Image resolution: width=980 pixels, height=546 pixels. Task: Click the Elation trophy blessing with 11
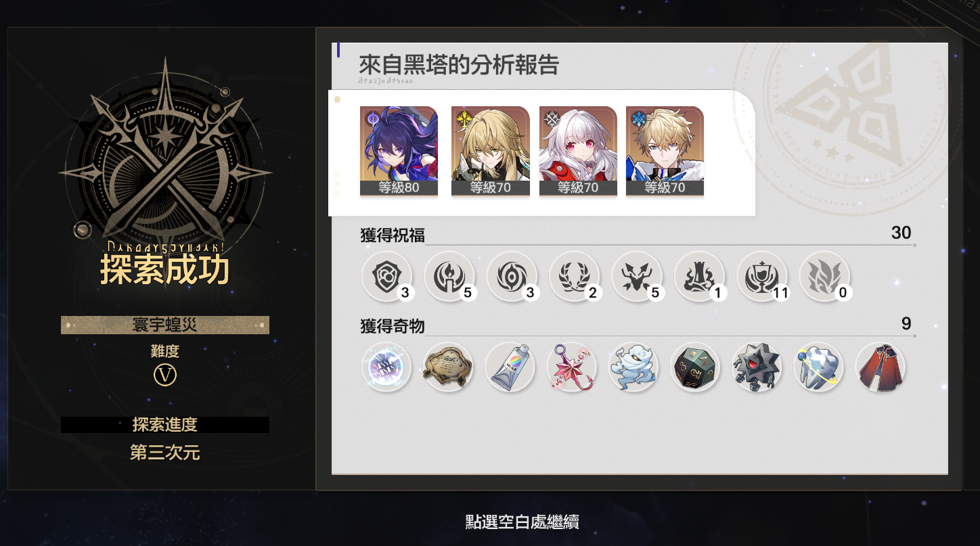point(762,277)
